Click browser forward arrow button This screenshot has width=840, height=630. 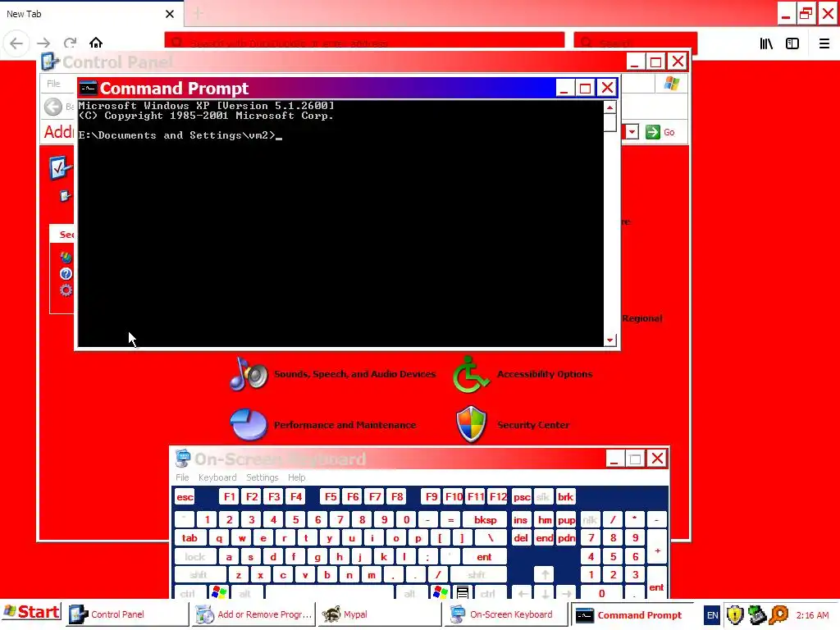pos(44,43)
